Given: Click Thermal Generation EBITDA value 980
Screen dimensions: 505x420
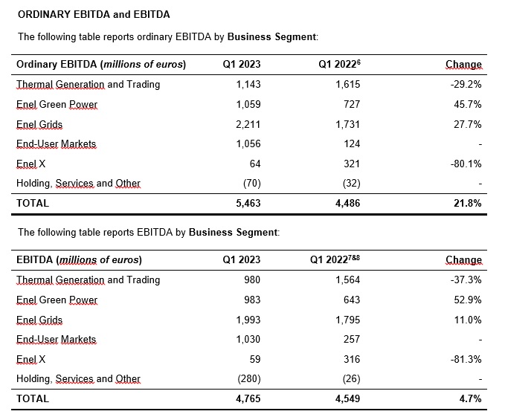Looking at the screenshot, I should (252, 280).
